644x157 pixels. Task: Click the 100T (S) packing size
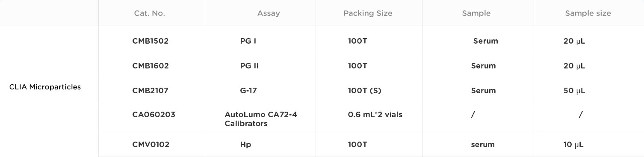point(365,91)
